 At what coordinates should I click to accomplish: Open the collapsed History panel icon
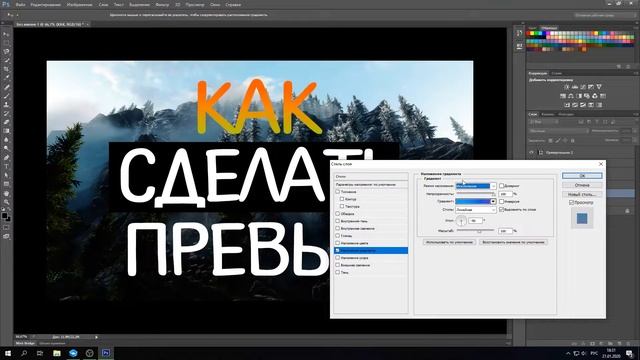coord(519,33)
